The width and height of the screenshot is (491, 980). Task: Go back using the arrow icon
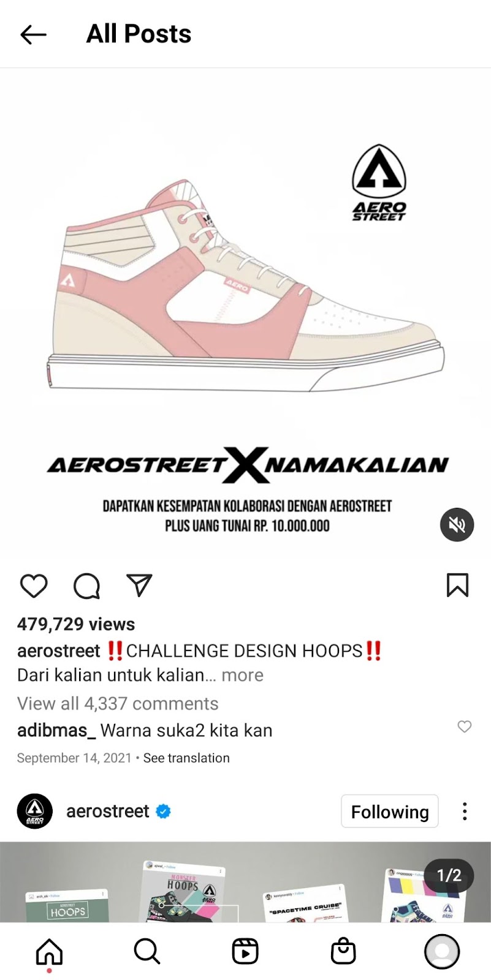point(33,35)
